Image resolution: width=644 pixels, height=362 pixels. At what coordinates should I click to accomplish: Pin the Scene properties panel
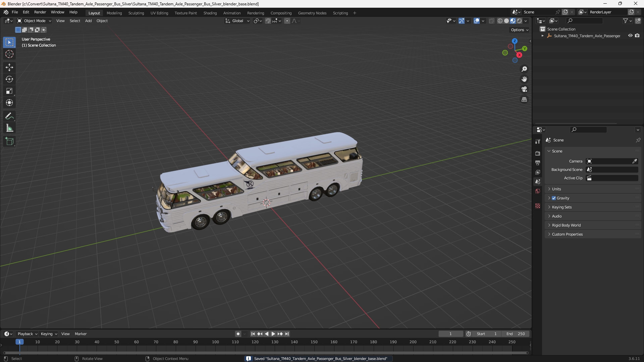click(638, 140)
